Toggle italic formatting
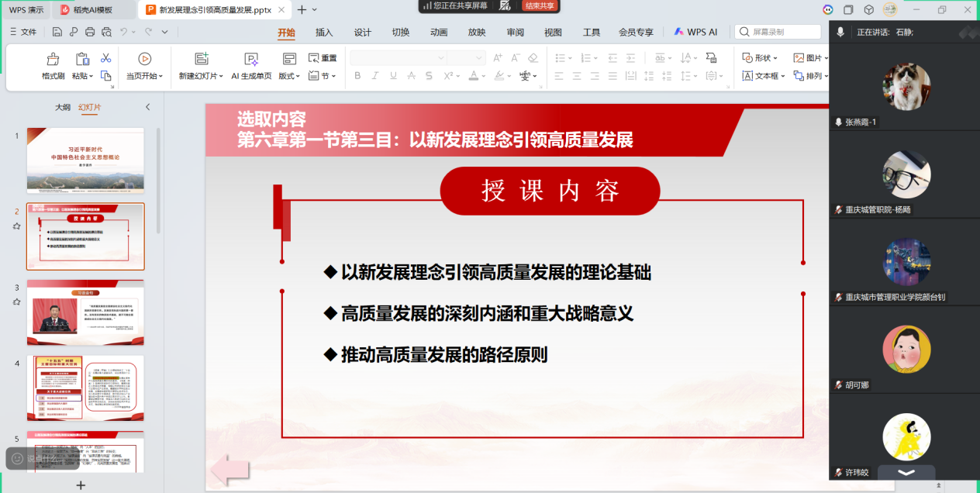The height and width of the screenshot is (493, 980). tap(375, 76)
